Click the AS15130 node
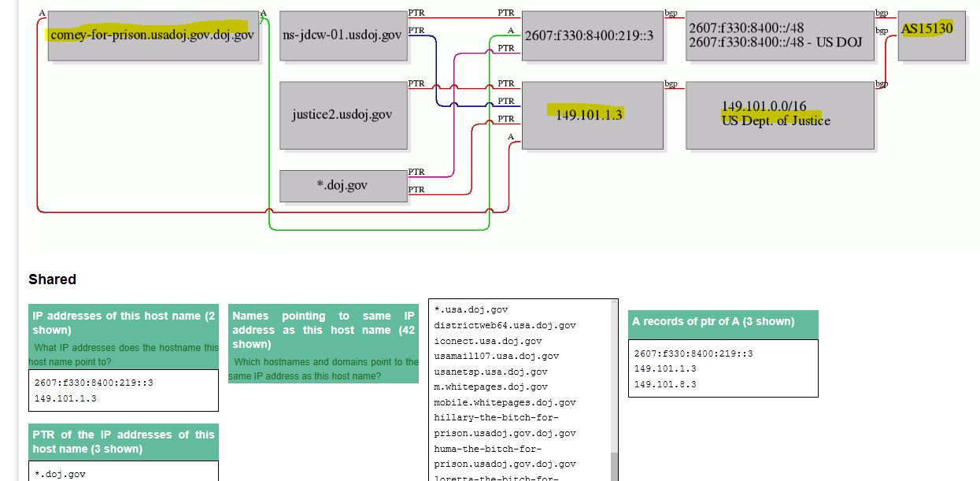980x481 pixels. pos(930,35)
